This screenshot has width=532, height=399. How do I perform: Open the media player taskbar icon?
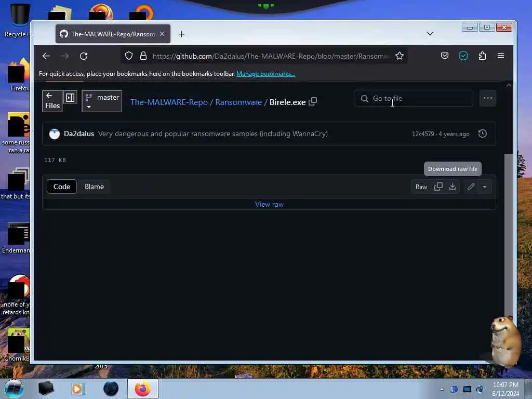click(x=78, y=389)
